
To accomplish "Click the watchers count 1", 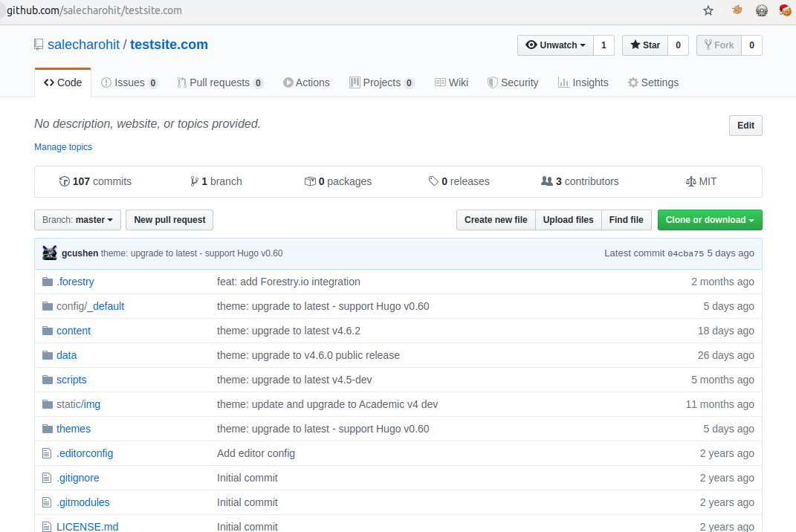I will coord(604,45).
